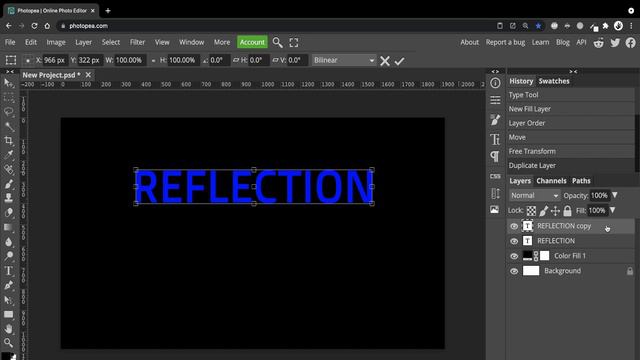Expand the side icon strip arrows
Screen dimensions: 640x360
click(x=495, y=72)
